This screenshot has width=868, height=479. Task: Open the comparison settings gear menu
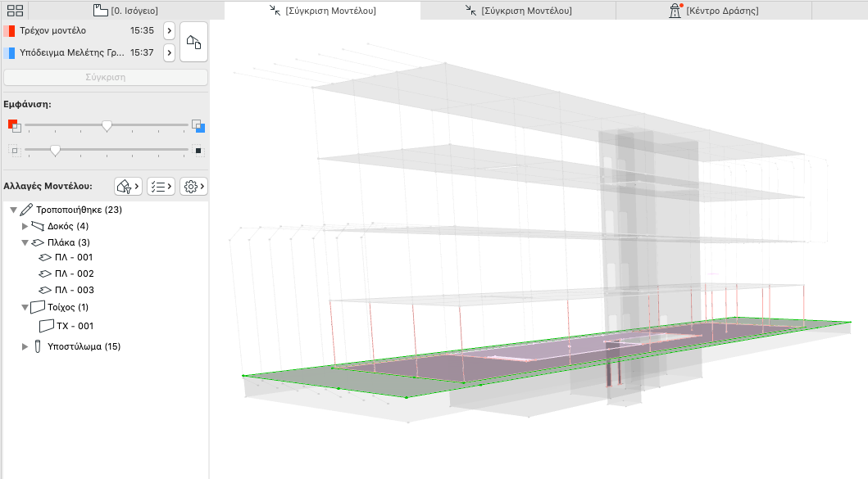pyautogui.click(x=193, y=187)
